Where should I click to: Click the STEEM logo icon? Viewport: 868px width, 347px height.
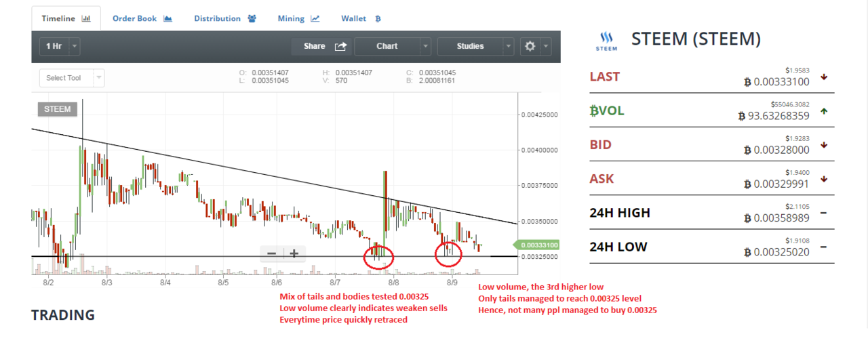pyautogui.click(x=606, y=41)
